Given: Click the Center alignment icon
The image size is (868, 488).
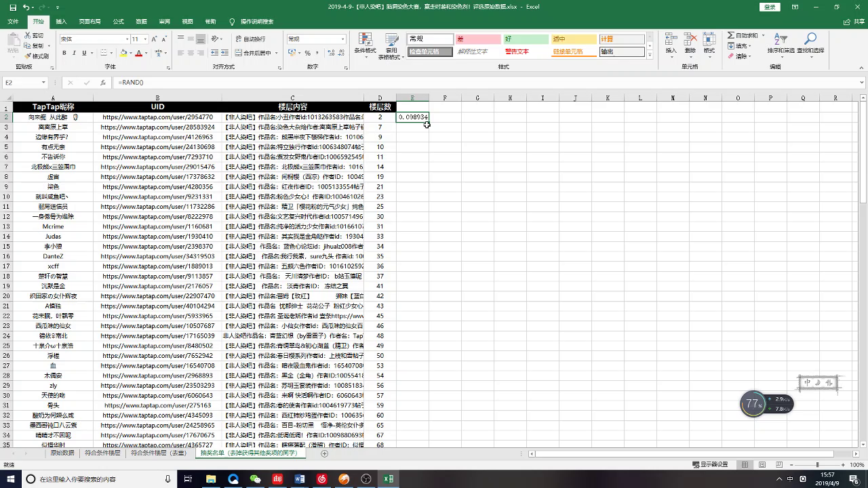Looking at the screenshot, I should coord(191,53).
